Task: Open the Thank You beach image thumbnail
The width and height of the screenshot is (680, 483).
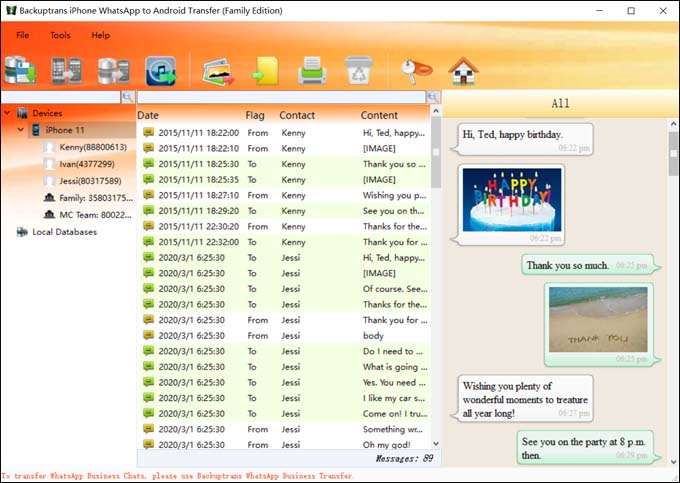Action: tap(598, 319)
